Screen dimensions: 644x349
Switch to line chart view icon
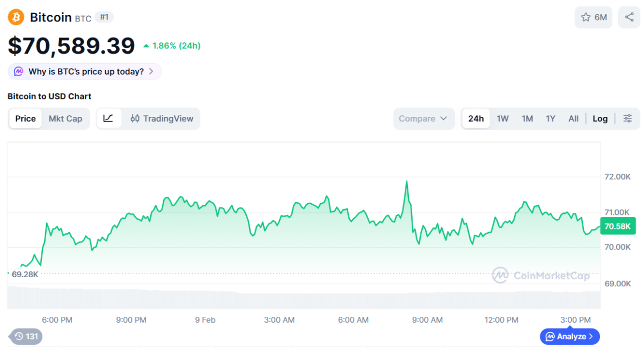(x=108, y=118)
